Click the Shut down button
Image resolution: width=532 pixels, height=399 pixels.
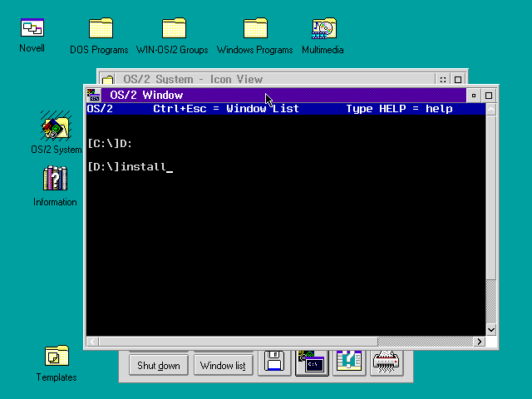159,366
